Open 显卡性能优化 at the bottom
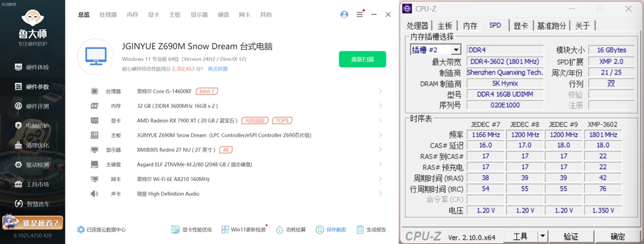 click(192, 229)
